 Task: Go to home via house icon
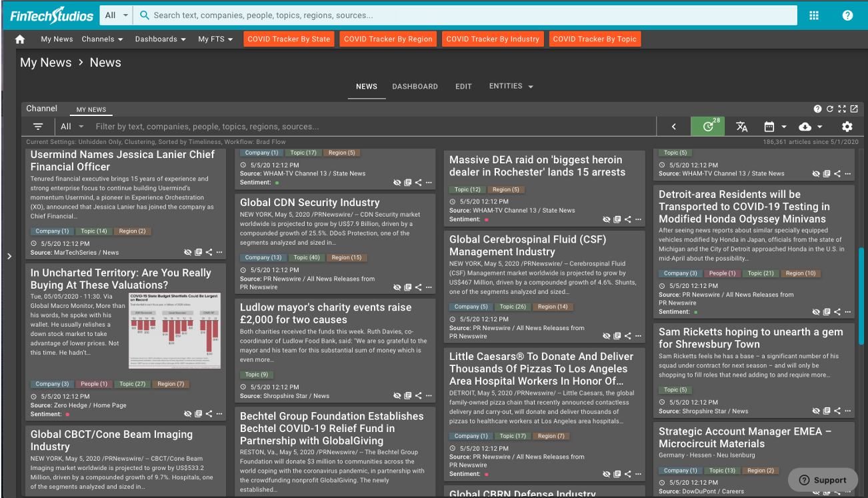(x=20, y=39)
